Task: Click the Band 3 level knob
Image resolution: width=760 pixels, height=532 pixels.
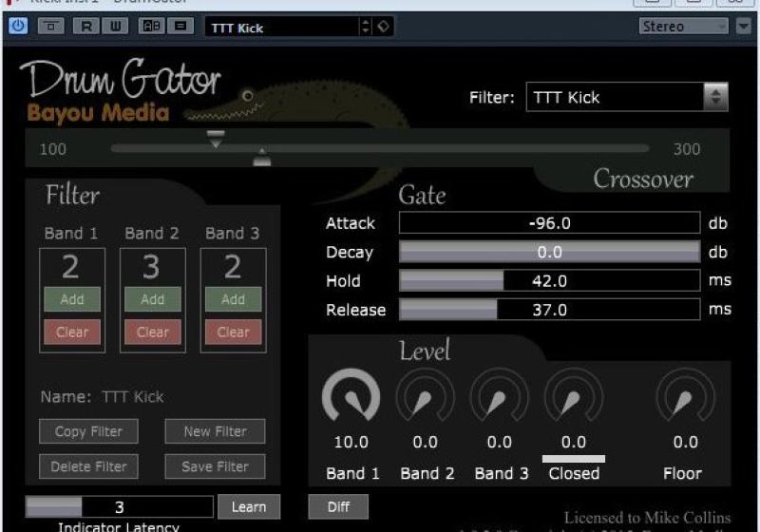Action: [499, 396]
